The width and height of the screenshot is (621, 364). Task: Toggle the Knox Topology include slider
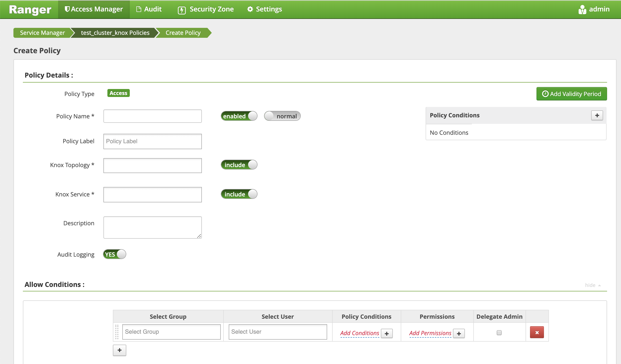pyautogui.click(x=239, y=165)
